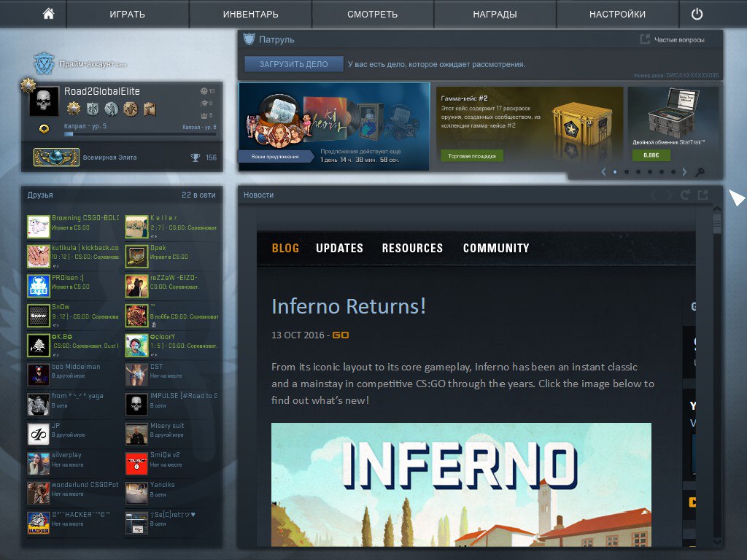Screen dimensions: 747x560
Task: Open Keller friend avatar
Action: coord(136,227)
